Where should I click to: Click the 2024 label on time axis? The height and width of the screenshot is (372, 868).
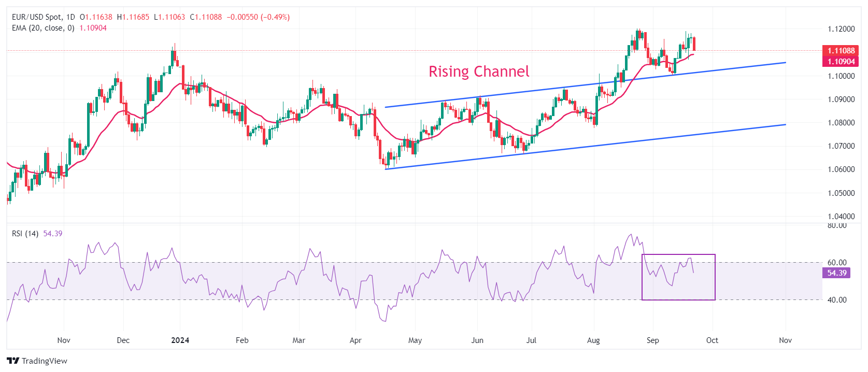pyautogui.click(x=180, y=340)
